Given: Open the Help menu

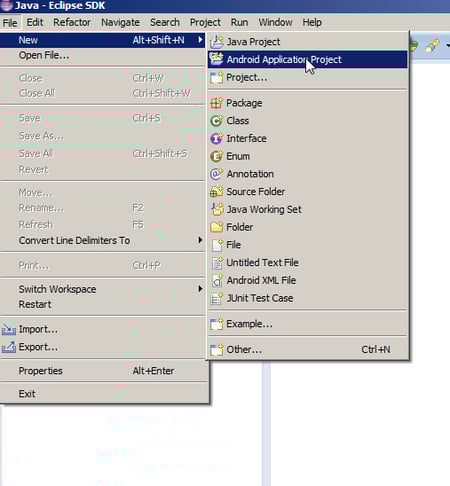Looking at the screenshot, I should [312, 22].
